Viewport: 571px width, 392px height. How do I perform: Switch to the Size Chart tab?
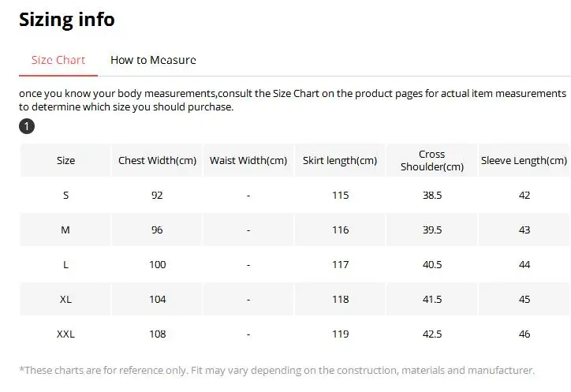[x=58, y=60]
